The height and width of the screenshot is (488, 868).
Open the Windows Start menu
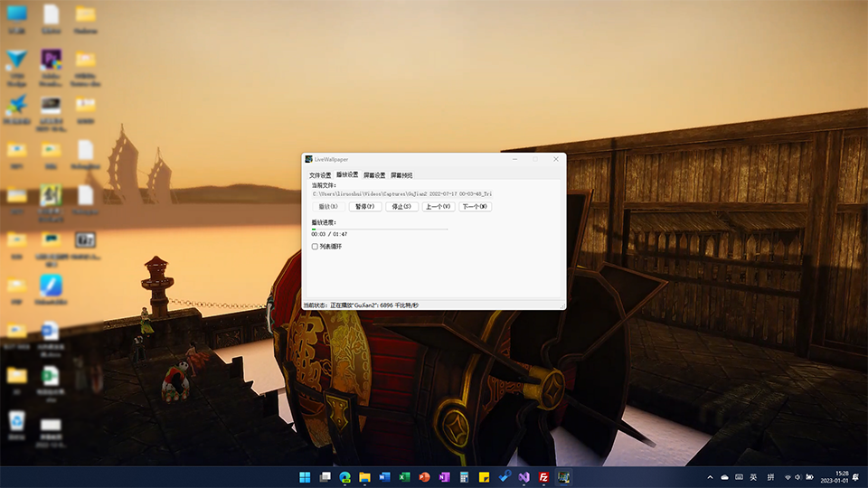click(x=305, y=477)
